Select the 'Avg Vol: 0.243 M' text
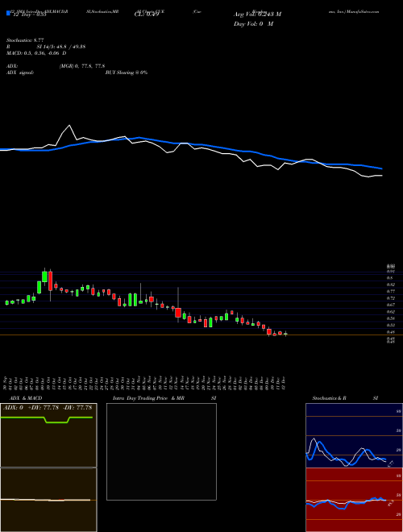The image size is (403, 532). (x=257, y=15)
